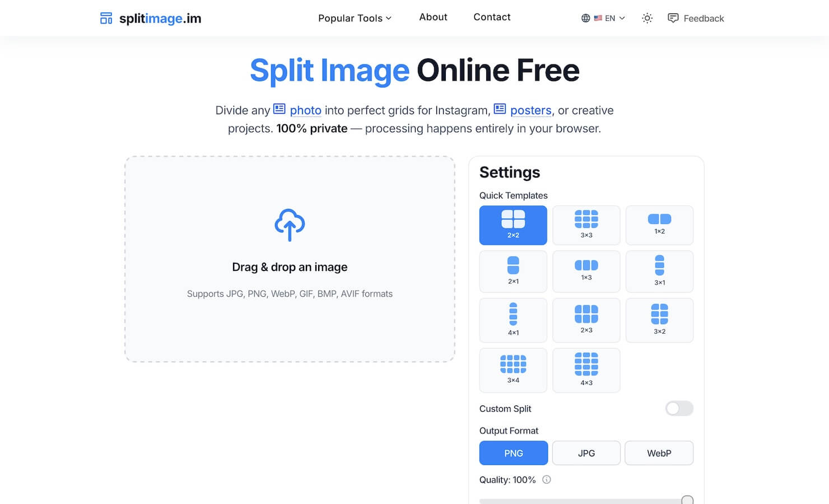Screen dimensions: 829x504
Task: Select the 2×1 template
Action: coord(513,272)
